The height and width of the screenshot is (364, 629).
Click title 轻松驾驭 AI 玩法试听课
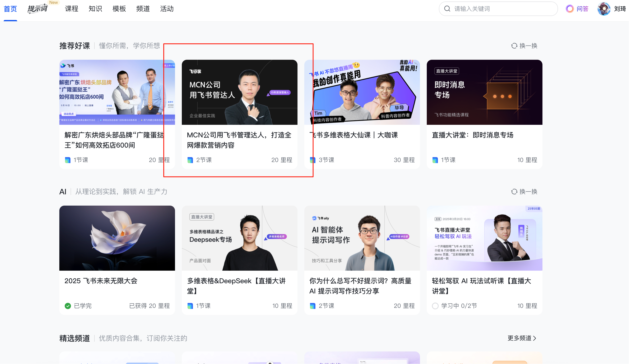481,286
